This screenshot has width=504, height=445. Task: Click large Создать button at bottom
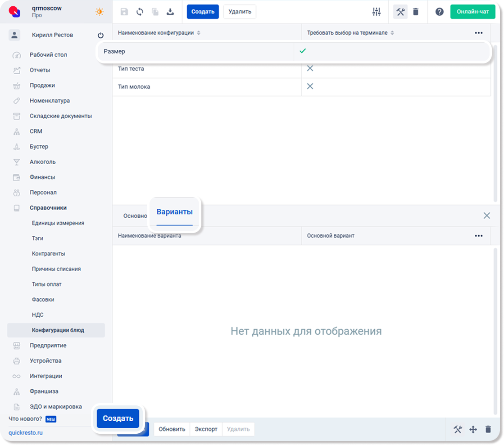118,418
